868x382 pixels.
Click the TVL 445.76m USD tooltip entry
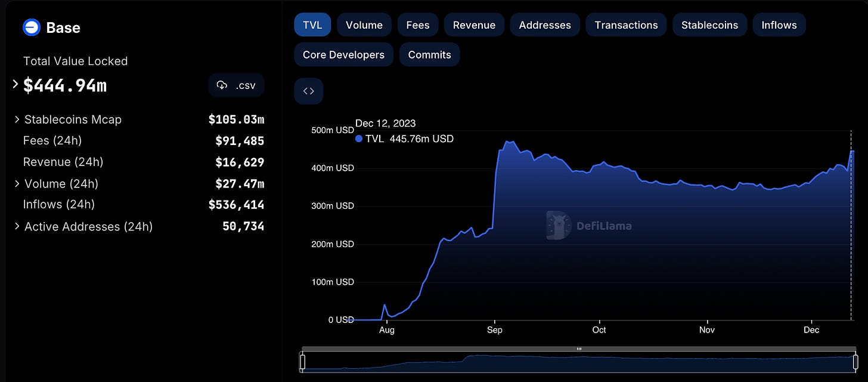[x=404, y=138]
